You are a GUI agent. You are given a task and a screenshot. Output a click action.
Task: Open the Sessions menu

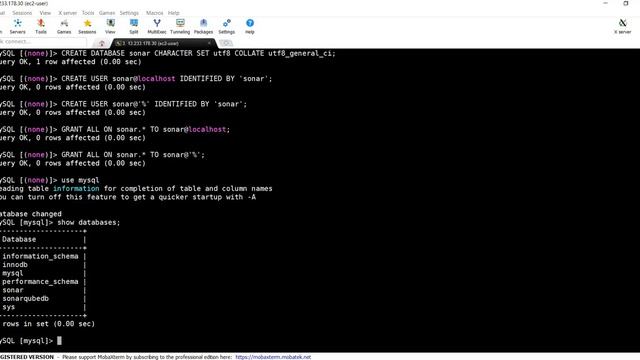click(22, 13)
